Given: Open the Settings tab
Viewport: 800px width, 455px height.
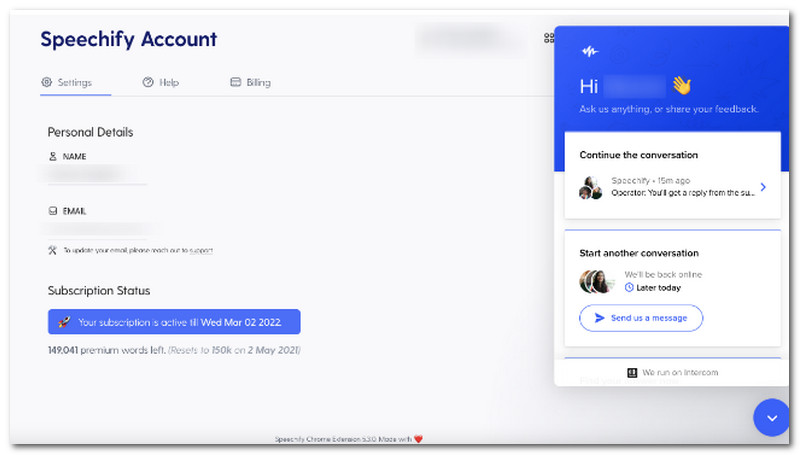Looking at the screenshot, I should pyautogui.click(x=67, y=82).
